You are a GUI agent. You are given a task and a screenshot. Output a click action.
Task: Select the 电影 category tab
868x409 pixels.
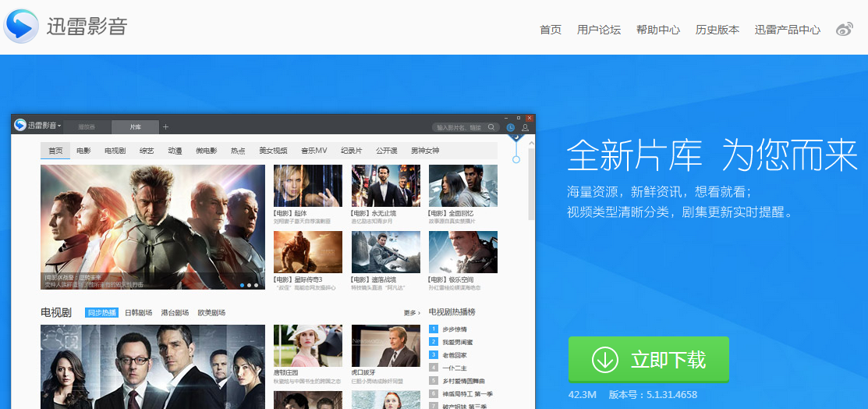pyautogui.click(x=83, y=151)
